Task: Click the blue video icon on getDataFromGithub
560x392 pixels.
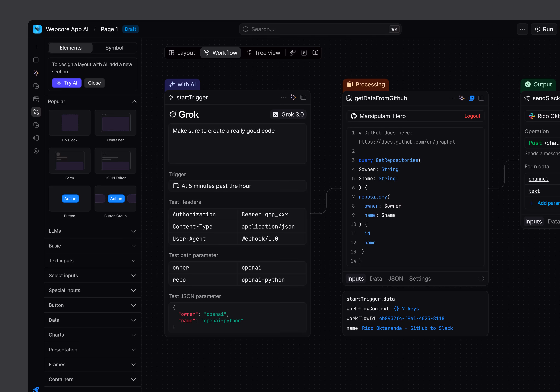Action: pos(471,98)
